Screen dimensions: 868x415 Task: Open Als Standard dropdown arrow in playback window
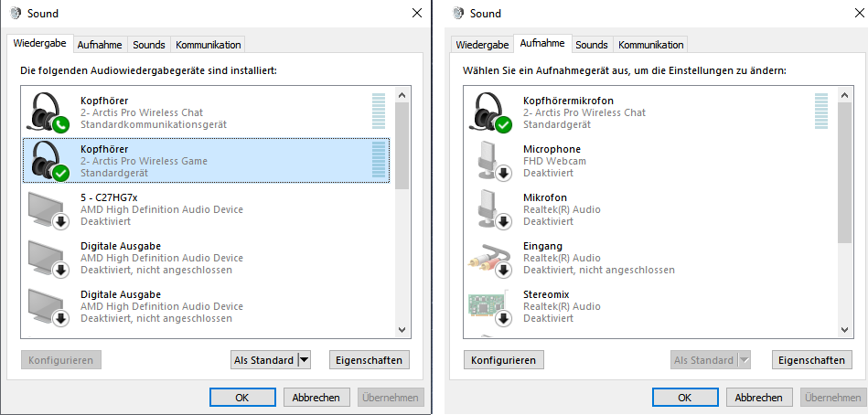305,360
